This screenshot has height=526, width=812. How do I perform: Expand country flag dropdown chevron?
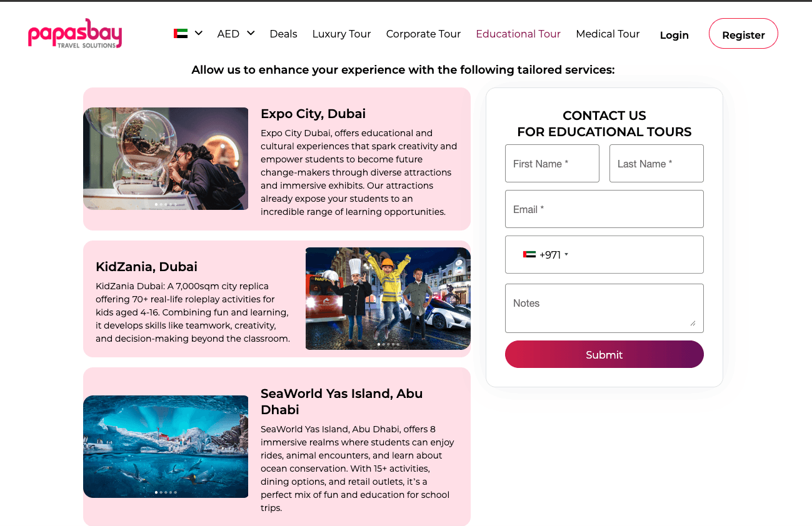point(199,33)
